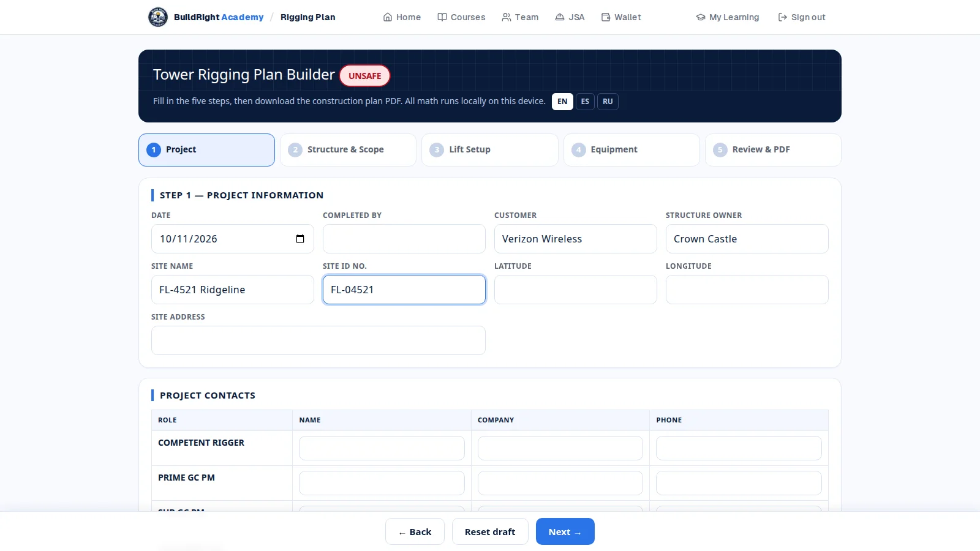Click the Site ID No. field
This screenshot has height=551, width=980.
(x=404, y=290)
